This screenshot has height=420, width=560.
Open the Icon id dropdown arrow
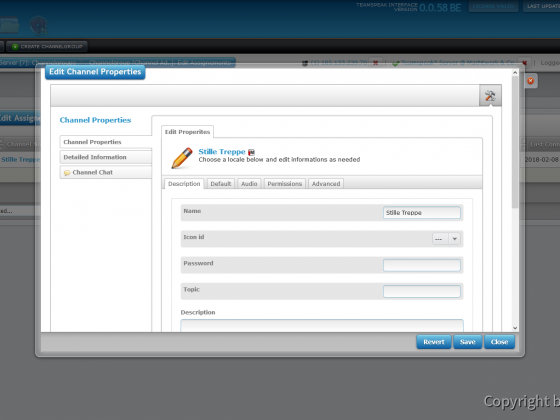tap(455, 239)
